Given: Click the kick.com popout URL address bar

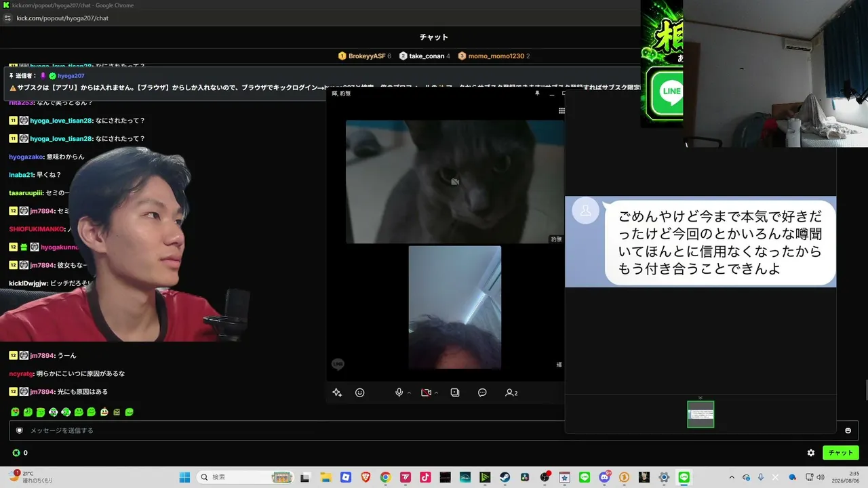Looking at the screenshot, I should tap(62, 18).
